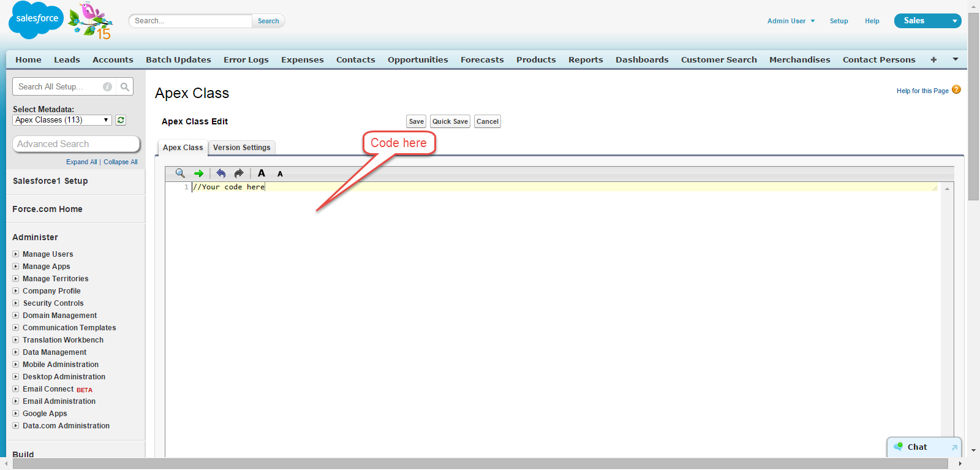
Task: Click the page vertical scrollbar thumb
Action: coord(973,106)
